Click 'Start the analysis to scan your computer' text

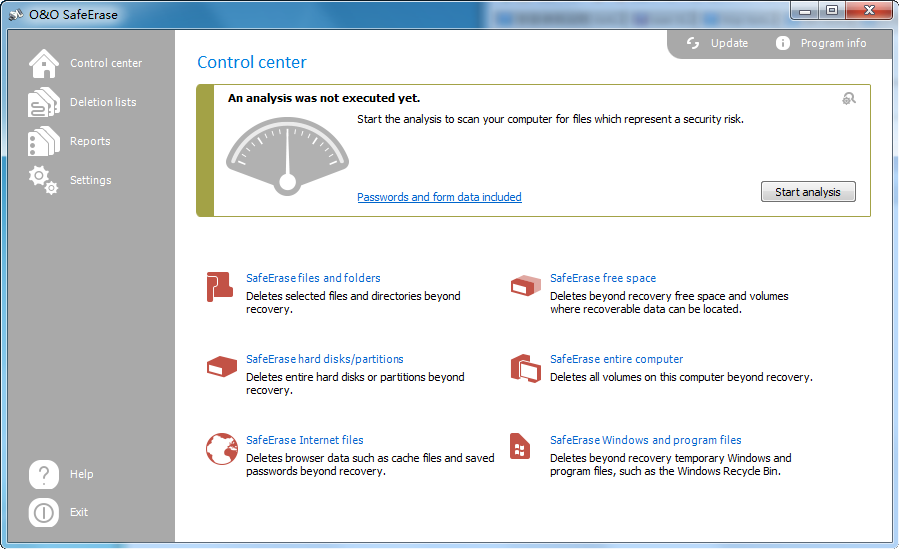(x=550, y=119)
